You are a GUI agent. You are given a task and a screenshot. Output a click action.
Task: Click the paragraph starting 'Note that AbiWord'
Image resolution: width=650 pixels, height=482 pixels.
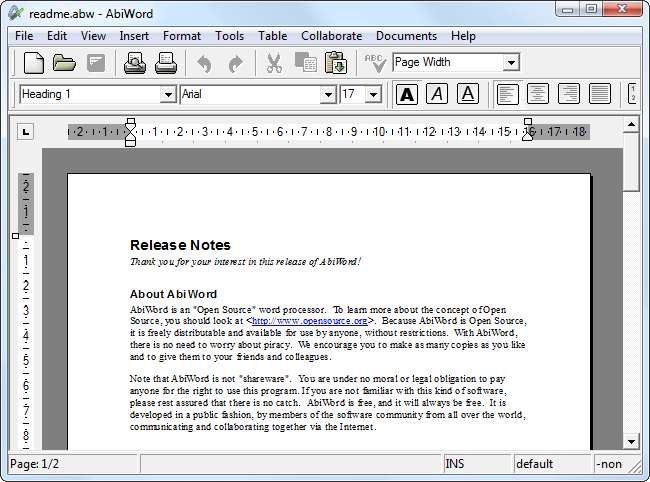pos(327,402)
